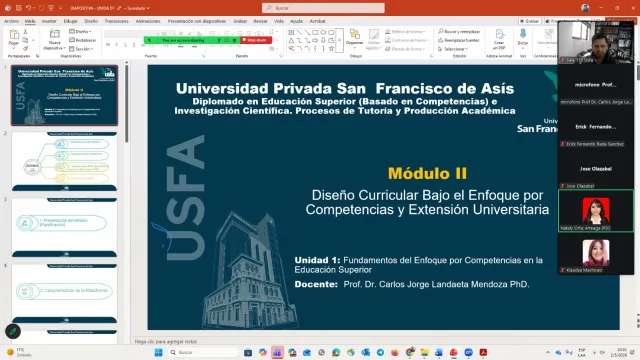The image size is (640, 360).
Task: Select slide 1 thumbnail
Action: coord(64,95)
